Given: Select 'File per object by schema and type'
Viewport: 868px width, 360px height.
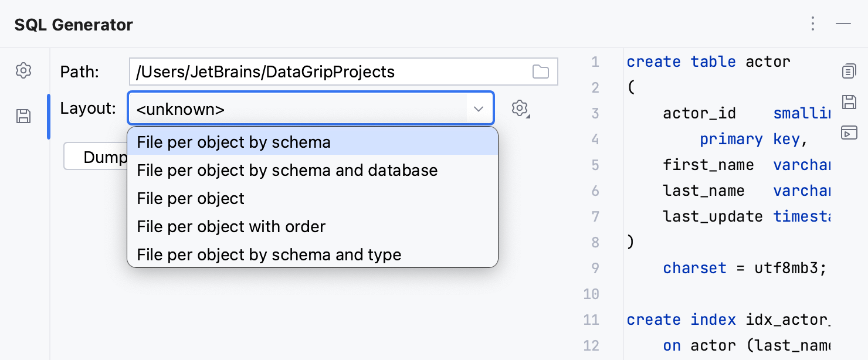Looking at the screenshot, I should 269,254.
